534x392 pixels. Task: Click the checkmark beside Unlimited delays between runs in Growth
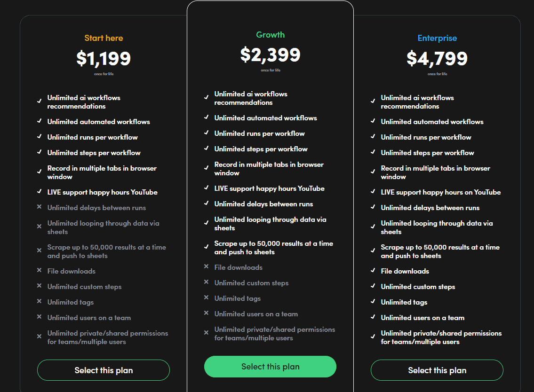(206, 204)
